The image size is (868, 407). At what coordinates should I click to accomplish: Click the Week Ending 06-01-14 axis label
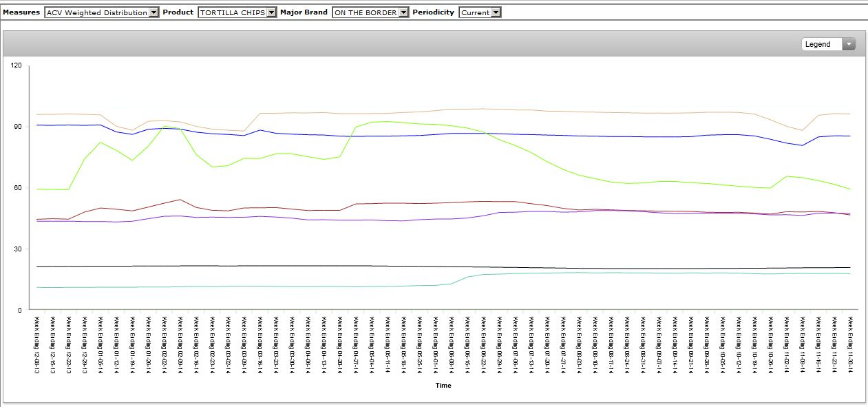tap(435, 344)
